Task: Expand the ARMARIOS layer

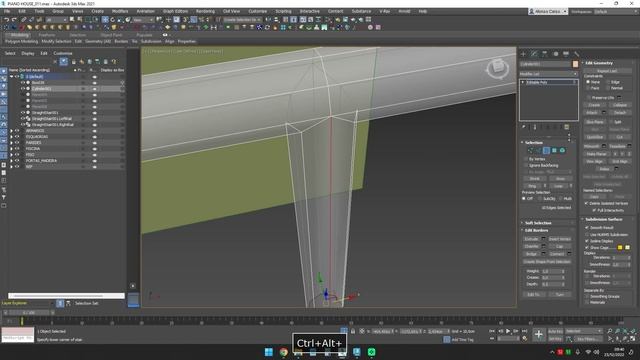Action: [x=11, y=131]
